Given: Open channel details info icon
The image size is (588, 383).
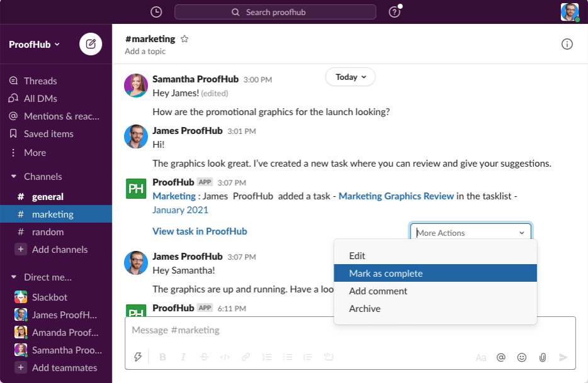Looking at the screenshot, I should 567,44.
